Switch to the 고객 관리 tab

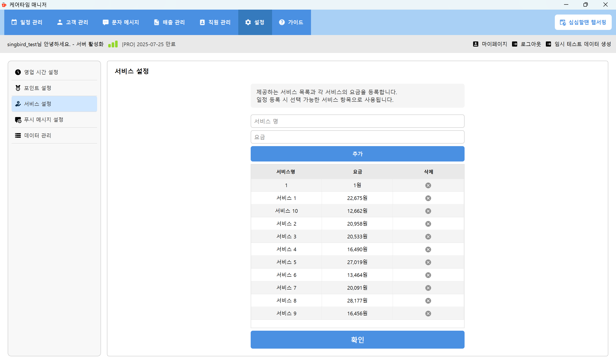pyautogui.click(x=73, y=22)
